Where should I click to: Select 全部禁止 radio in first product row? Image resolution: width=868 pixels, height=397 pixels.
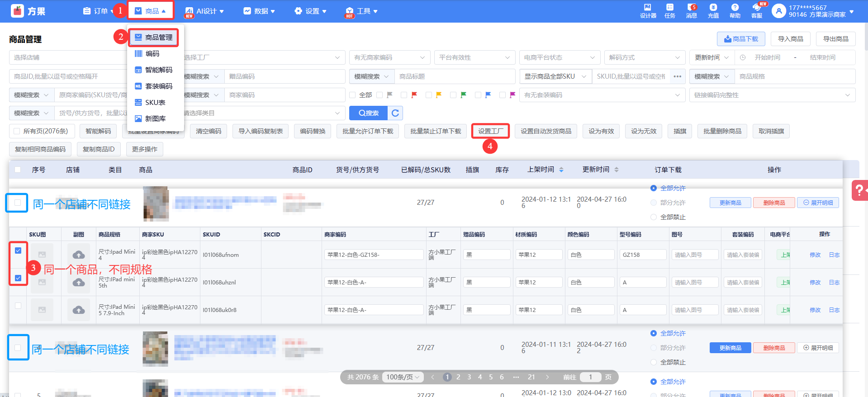(654, 217)
